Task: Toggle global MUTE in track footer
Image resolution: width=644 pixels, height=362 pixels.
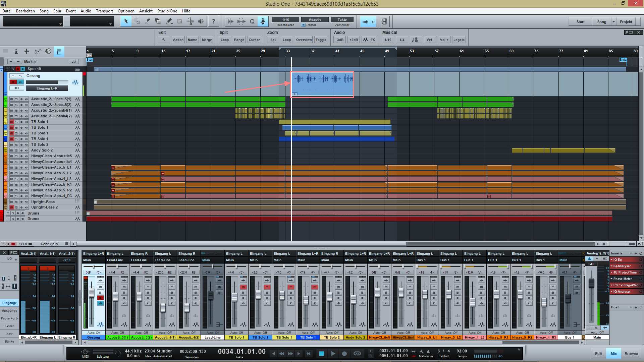Action: [x=8, y=244]
